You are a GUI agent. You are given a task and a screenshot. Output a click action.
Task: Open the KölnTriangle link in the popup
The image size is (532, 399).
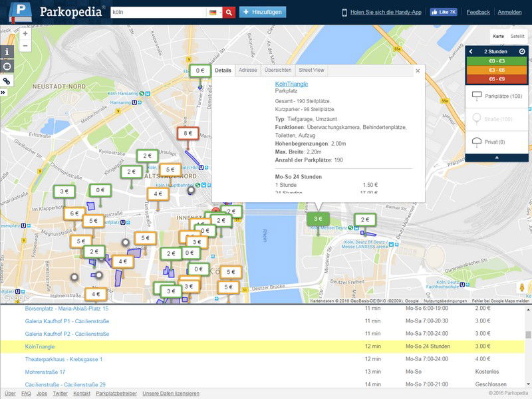click(x=291, y=84)
